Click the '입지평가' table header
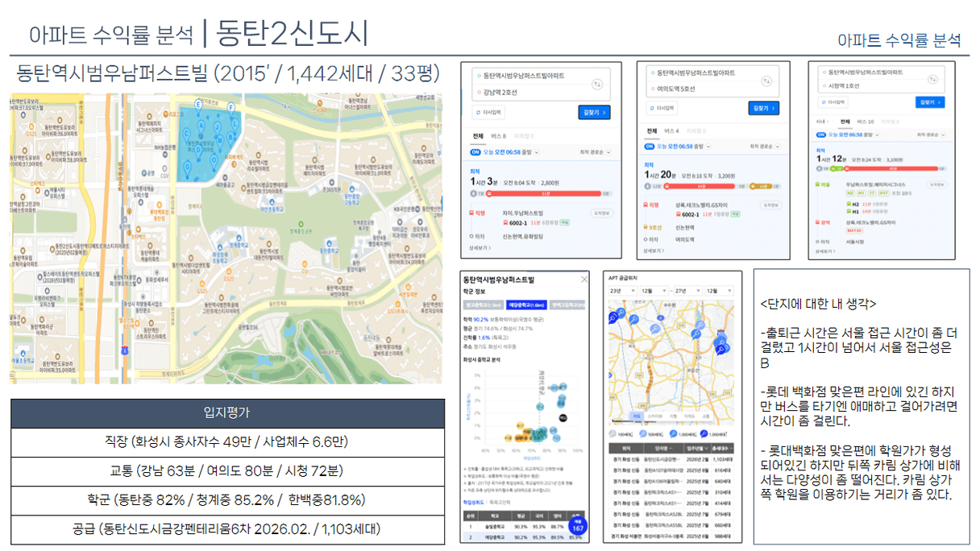 coord(227,412)
